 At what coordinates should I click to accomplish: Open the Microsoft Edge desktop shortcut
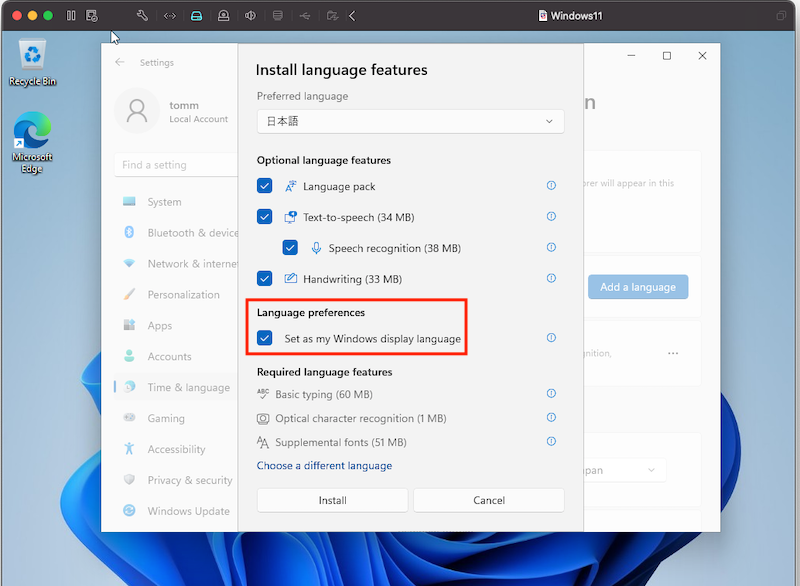coord(32,142)
